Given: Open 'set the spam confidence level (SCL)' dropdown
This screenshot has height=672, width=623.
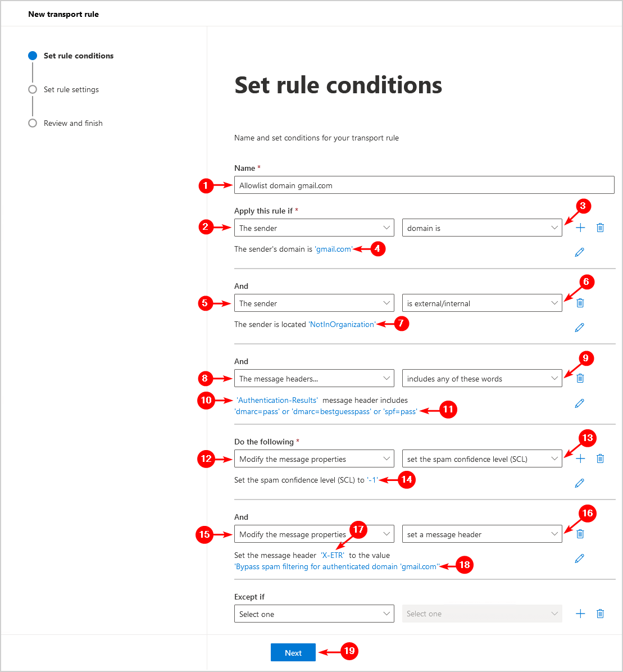Looking at the screenshot, I should pos(482,459).
